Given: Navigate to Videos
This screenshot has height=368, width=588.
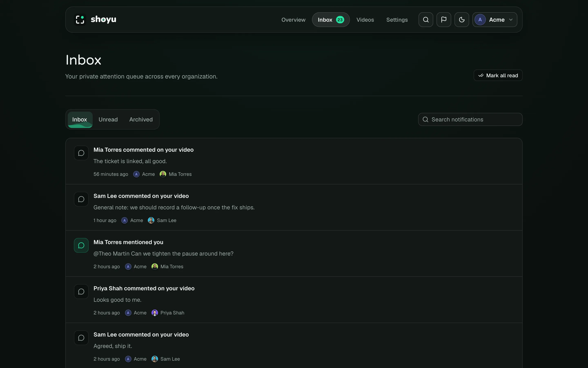Looking at the screenshot, I should [x=365, y=20].
